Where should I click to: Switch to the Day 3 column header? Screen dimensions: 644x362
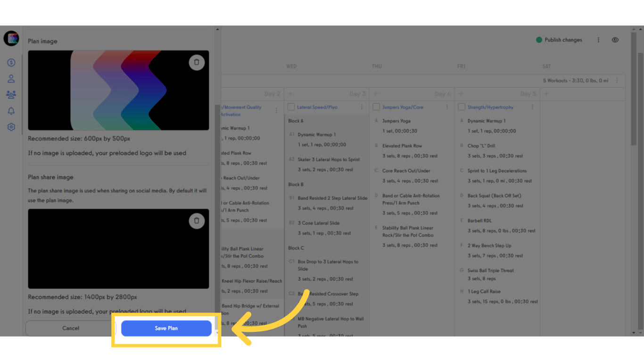tap(357, 94)
